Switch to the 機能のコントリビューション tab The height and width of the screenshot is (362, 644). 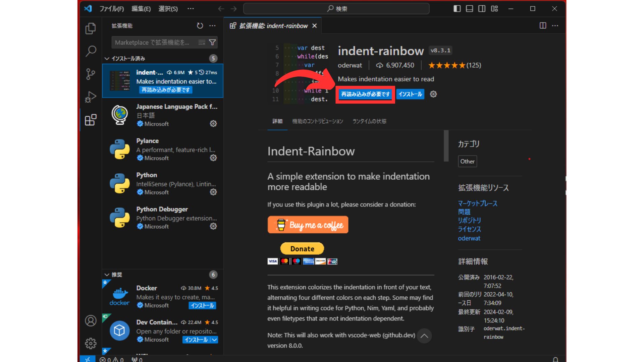[x=317, y=121]
